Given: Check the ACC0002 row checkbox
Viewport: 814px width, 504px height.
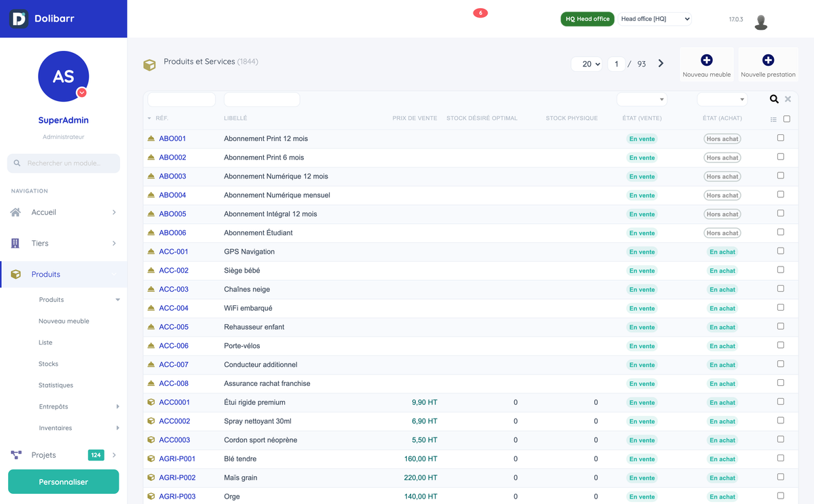Looking at the screenshot, I should pyautogui.click(x=781, y=421).
